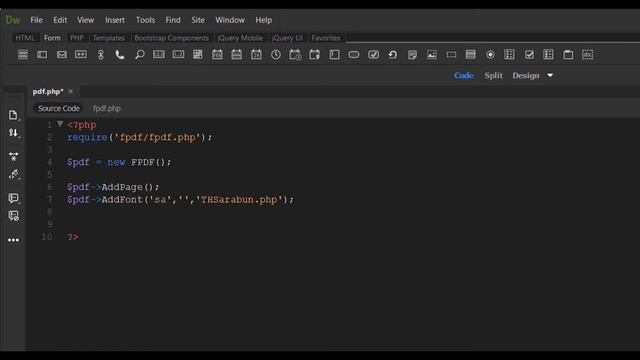Image resolution: width=640 pixels, height=360 pixels.
Task: Insert a Date field icon
Action: 256,55
